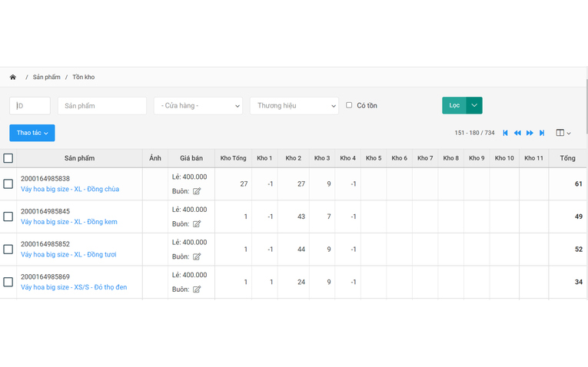Expand the Thao tác actions menu

pyautogui.click(x=32, y=133)
